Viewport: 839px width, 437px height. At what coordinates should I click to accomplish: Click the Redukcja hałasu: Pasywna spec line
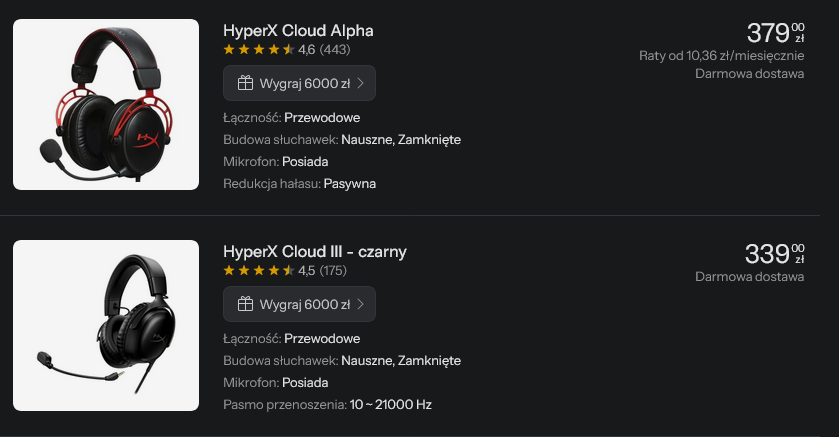pyautogui.click(x=299, y=184)
